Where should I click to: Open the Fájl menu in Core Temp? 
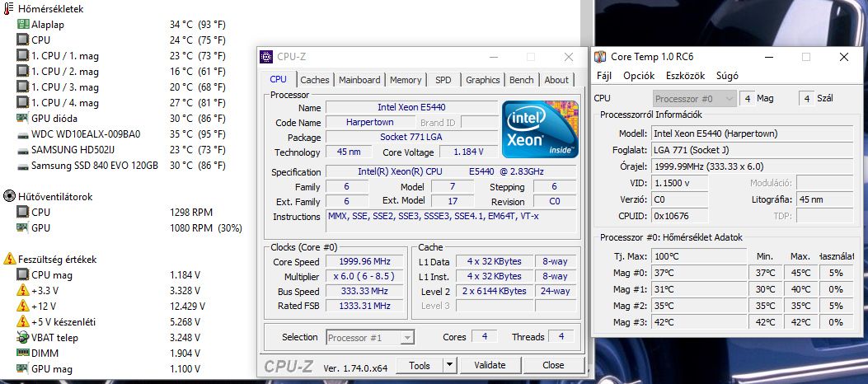pos(605,76)
